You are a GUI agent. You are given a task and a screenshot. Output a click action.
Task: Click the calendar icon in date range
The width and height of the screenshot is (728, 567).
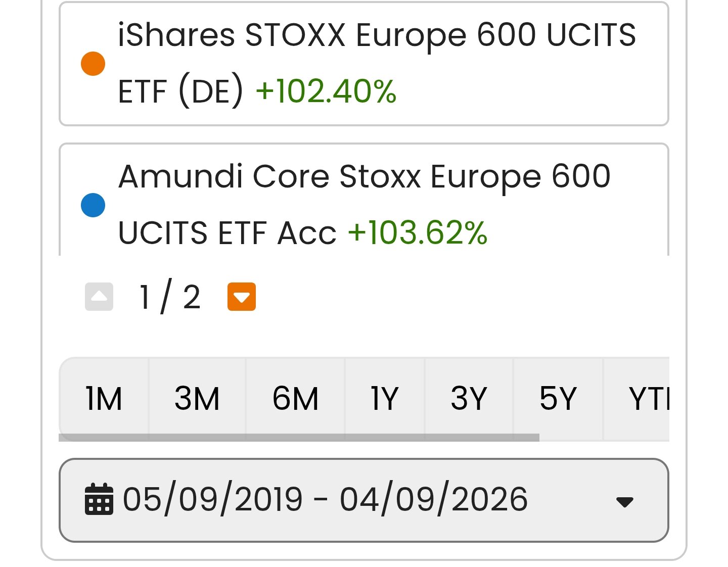[x=99, y=499]
